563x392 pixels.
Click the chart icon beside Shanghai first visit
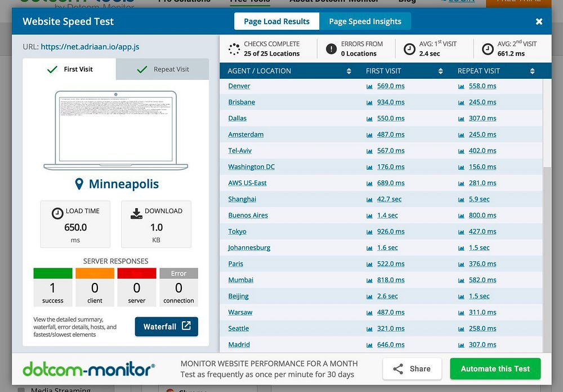pos(369,200)
